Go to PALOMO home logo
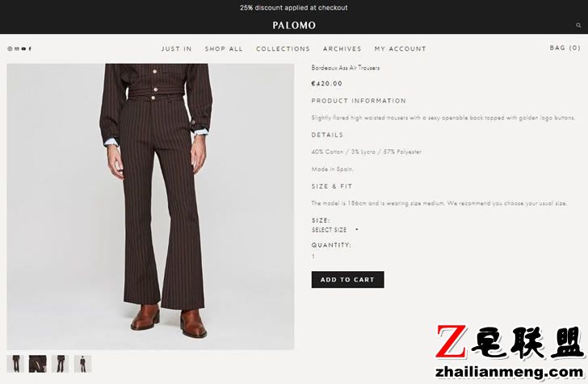The height and width of the screenshot is (384, 588). [x=294, y=25]
